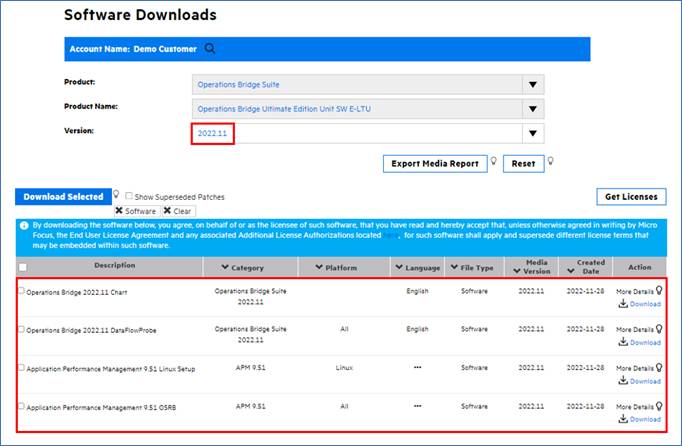Click the Linux platform cell

pyautogui.click(x=344, y=368)
